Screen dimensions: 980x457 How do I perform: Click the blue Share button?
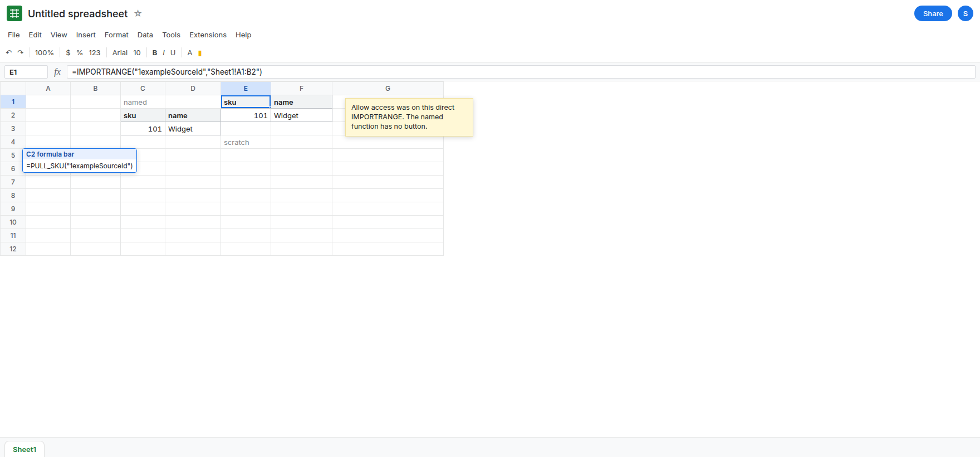[933, 13]
